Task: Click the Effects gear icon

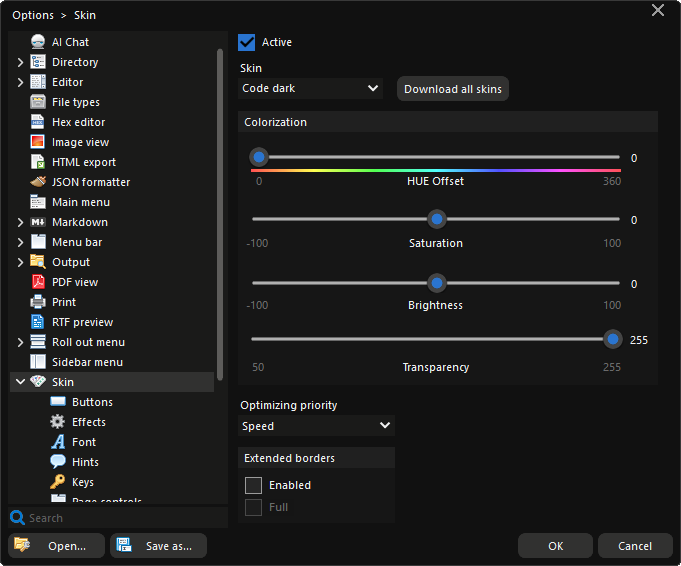Action: pos(58,422)
